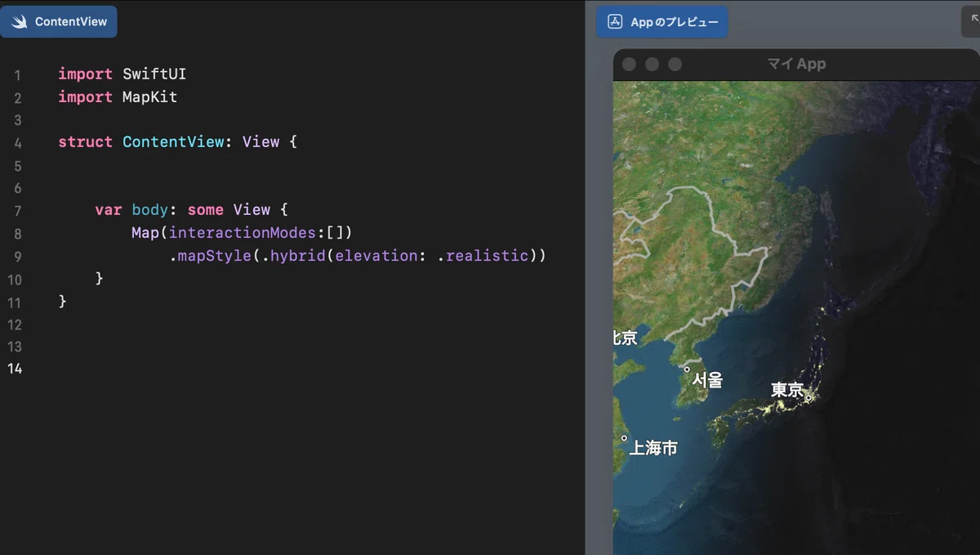This screenshot has width=980, height=555.
Task: Click the Tokyo city dot marker
Action: tap(808, 398)
